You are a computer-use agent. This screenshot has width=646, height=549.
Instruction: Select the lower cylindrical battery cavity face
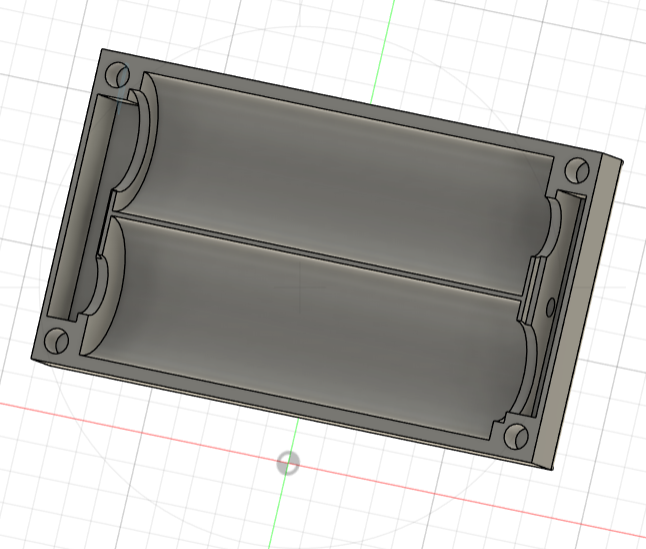click(305, 329)
